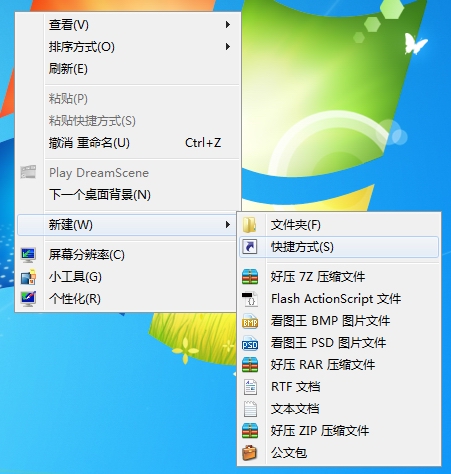Expand the 排序方式(O) submenu arrow
451x474 pixels.
(x=228, y=47)
